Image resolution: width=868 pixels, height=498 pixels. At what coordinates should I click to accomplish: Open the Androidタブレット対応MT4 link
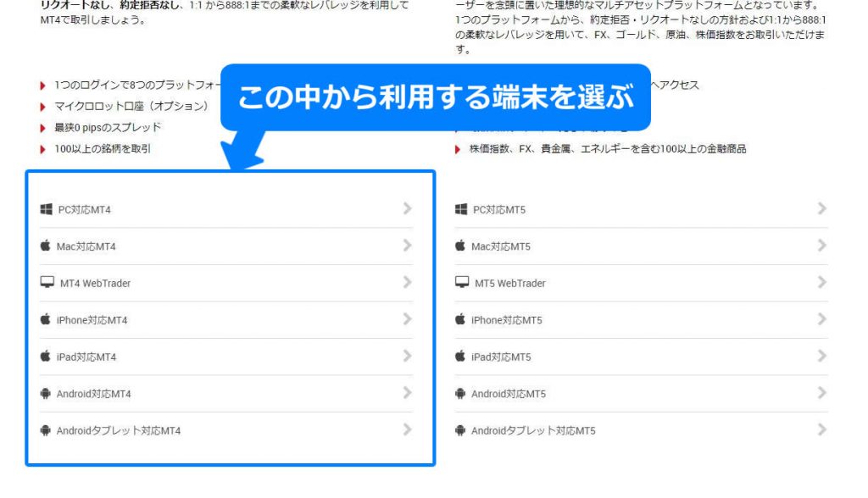pos(119,430)
